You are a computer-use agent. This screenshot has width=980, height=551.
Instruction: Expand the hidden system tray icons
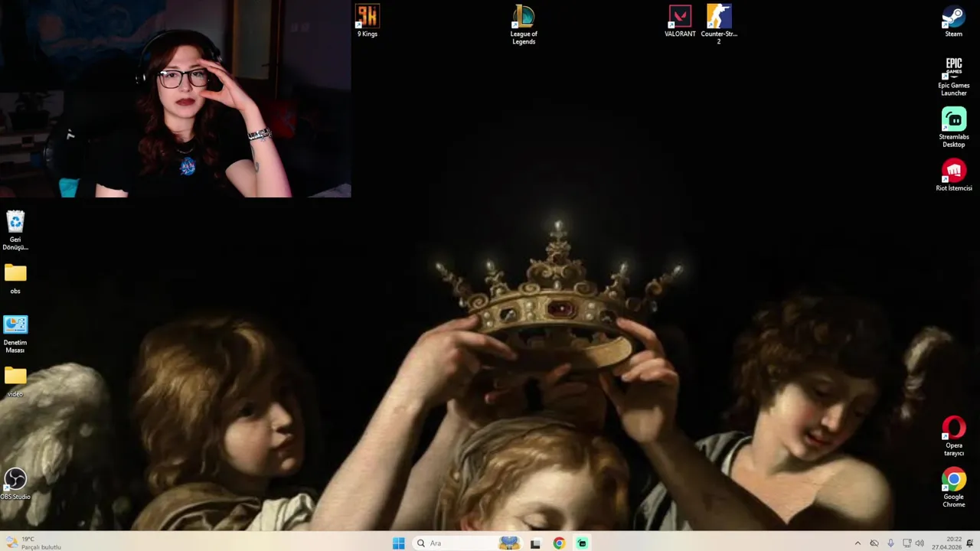(x=857, y=543)
